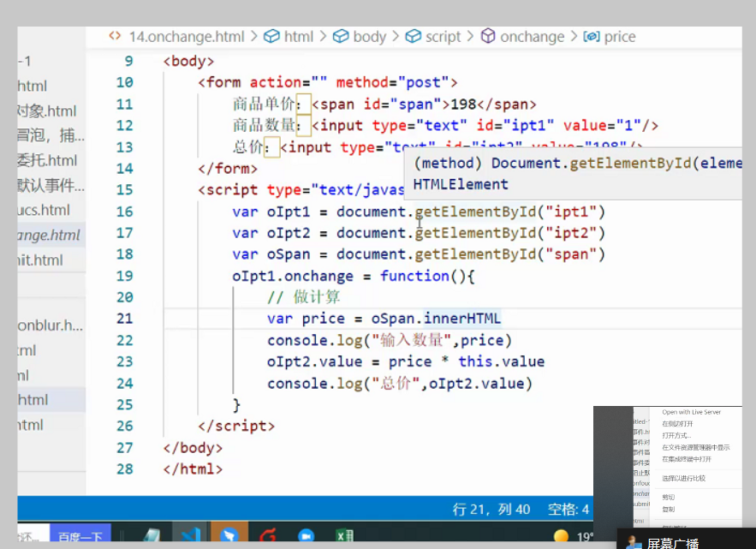The width and height of the screenshot is (756, 549).
Task: Select the highlighted ange.html file in explorer
Action: point(51,235)
